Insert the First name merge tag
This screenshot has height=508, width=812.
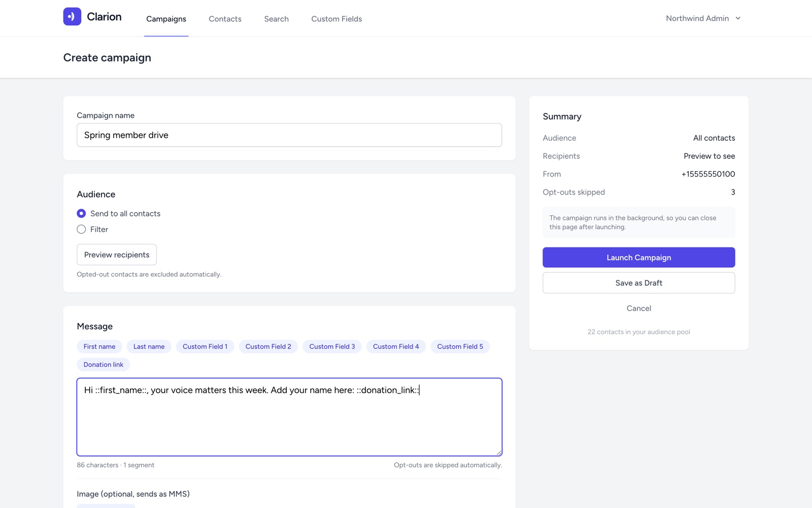pyautogui.click(x=99, y=346)
